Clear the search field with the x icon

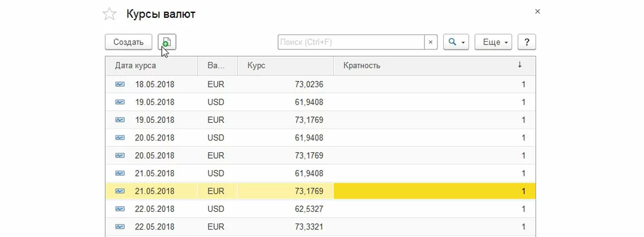click(430, 42)
